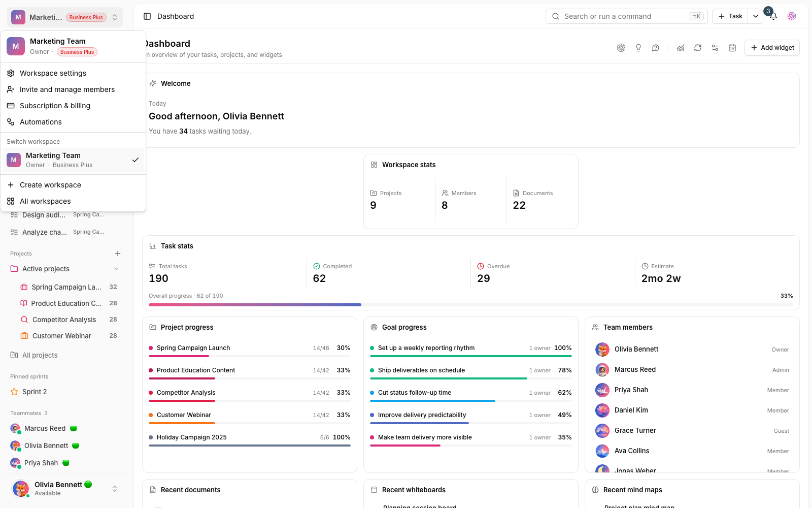The image size is (812, 508).
Task: Click the pink AI assistant icon in header
Action: point(792,16)
